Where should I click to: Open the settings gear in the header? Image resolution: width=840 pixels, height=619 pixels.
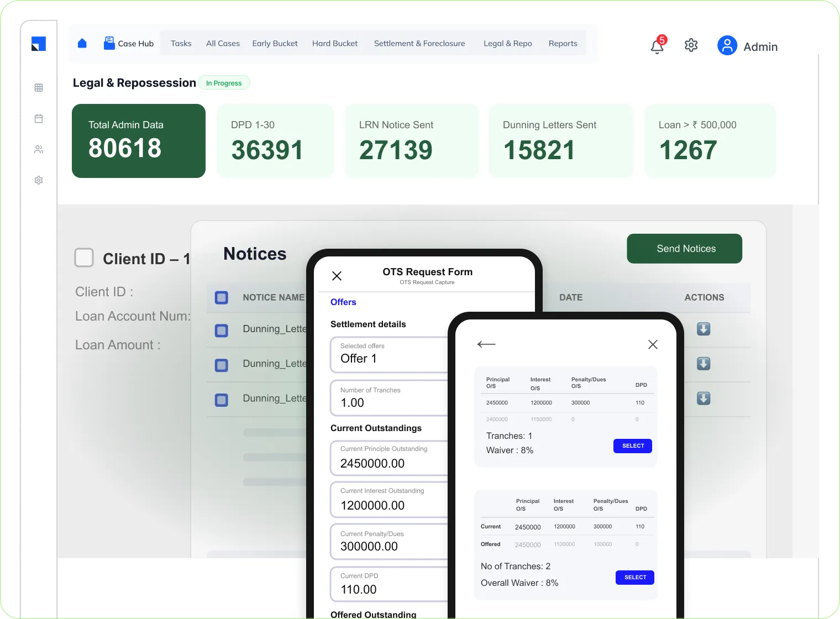tap(691, 45)
